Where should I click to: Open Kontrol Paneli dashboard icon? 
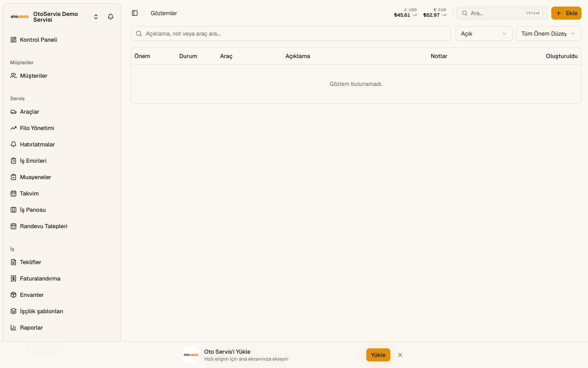(13, 40)
